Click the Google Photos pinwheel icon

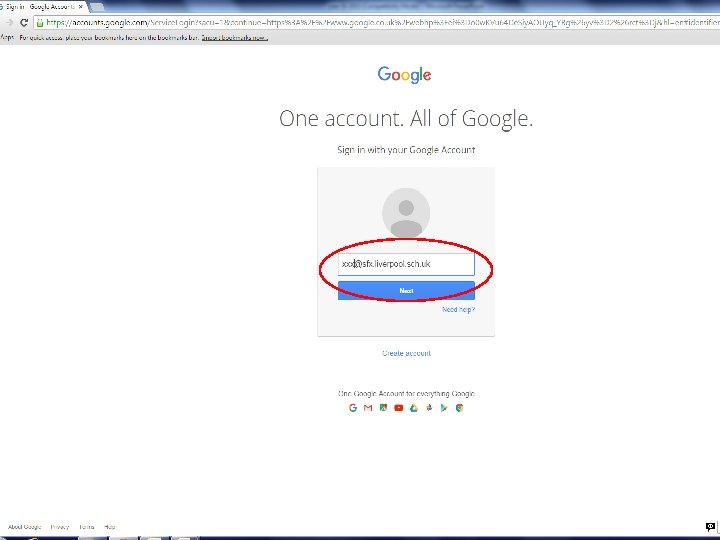click(429, 407)
